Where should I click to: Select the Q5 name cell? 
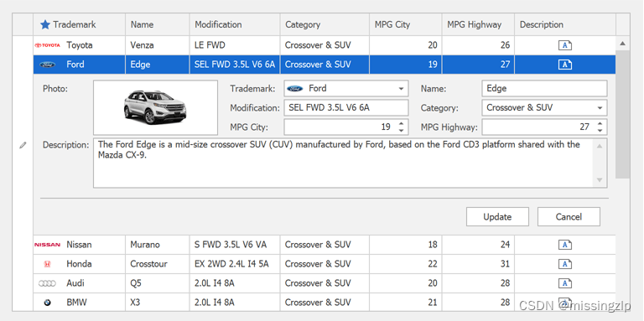tap(158, 283)
